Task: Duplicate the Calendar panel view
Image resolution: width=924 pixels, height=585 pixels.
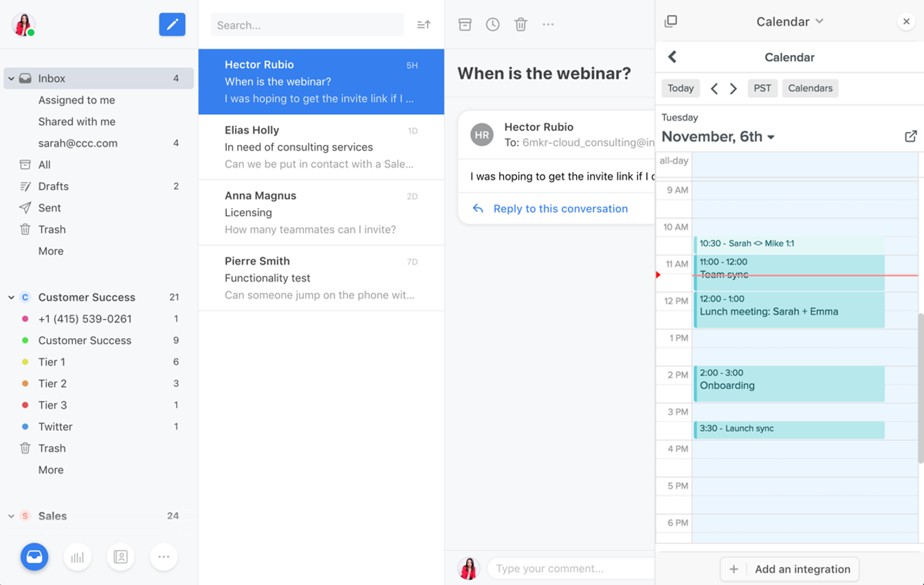Action: 671,21
